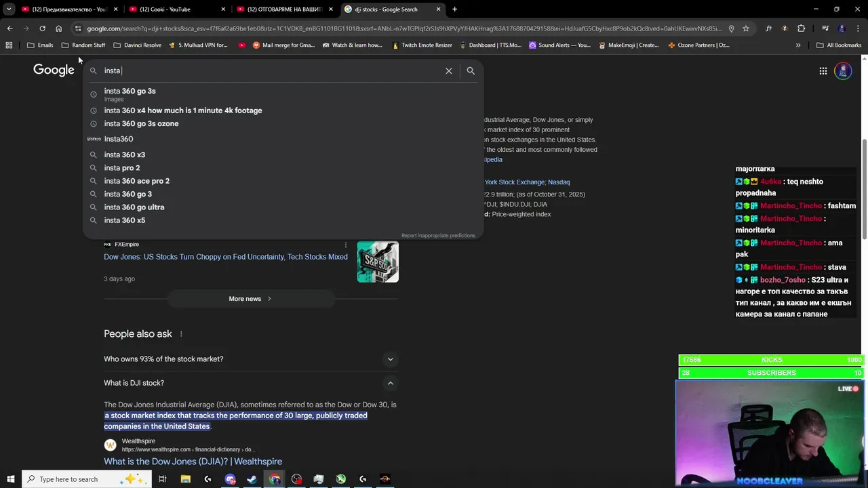The width and height of the screenshot is (868, 488).
Task: Open York Stock Exchange; Nasdaq link
Action: (527, 182)
